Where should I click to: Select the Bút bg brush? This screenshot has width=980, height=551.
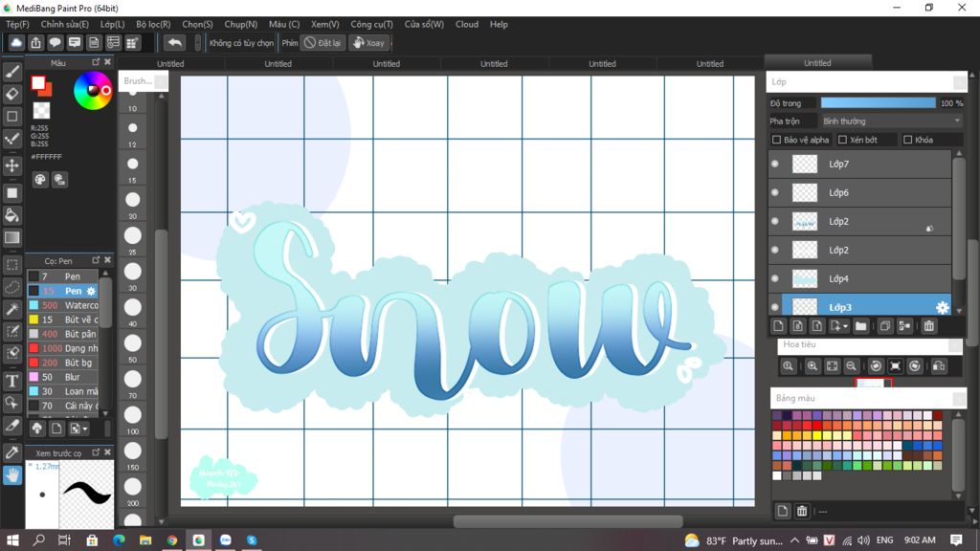coord(63,363)
